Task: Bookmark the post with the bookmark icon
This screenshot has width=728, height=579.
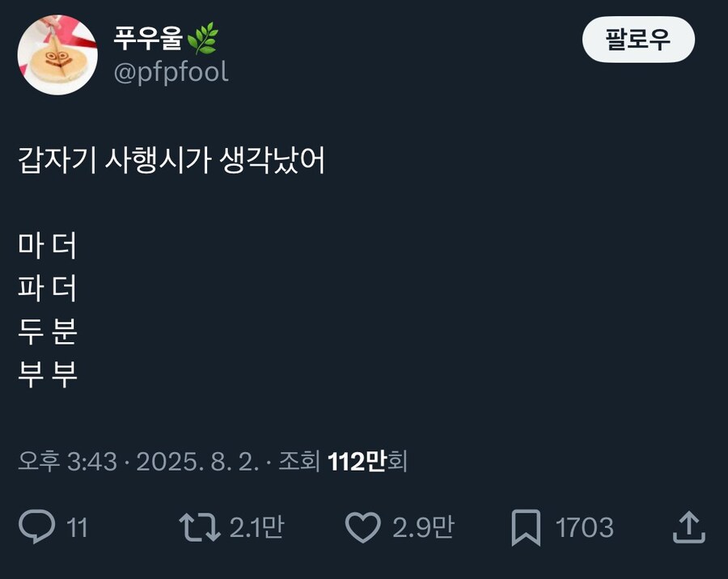Action: pos(527,528)
